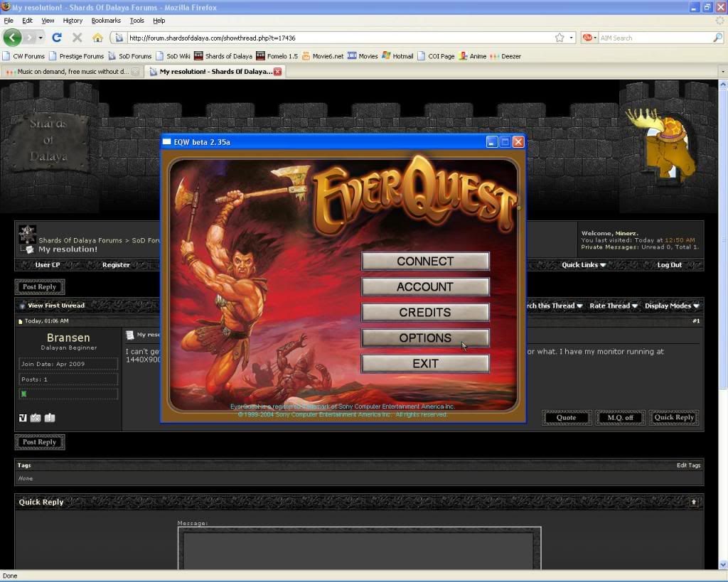Open the SoD Wiki bookmark
Screen dimensions: 728x582
[x=173, y=56]
